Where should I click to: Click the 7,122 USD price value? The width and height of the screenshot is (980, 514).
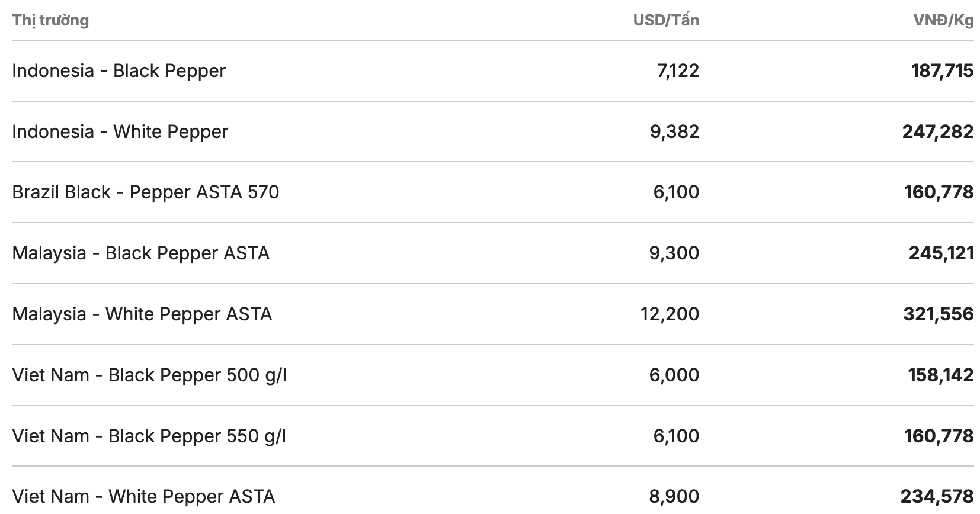[678, 71]
